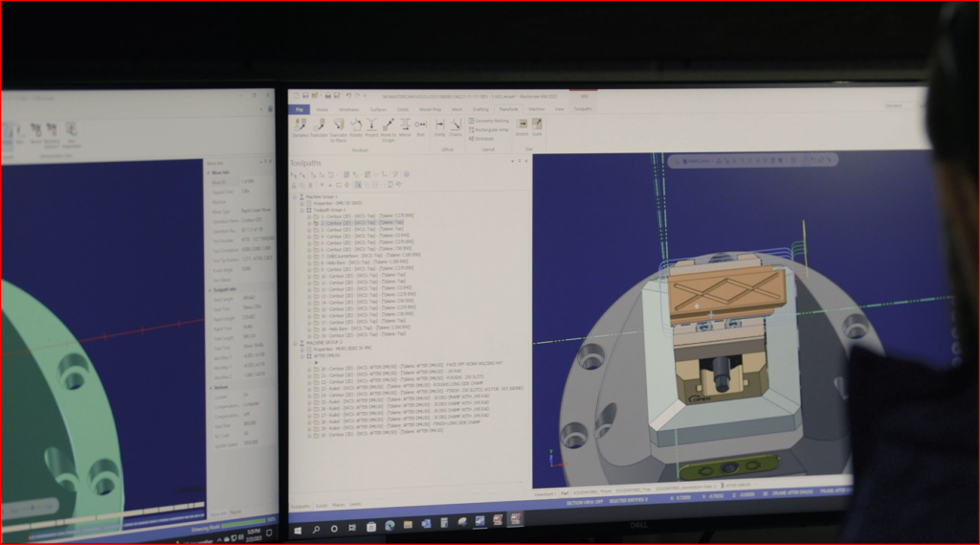Viewport: 980px width, 545px height.
Task: Select the Mirror tool
Action: coord(405,127)
